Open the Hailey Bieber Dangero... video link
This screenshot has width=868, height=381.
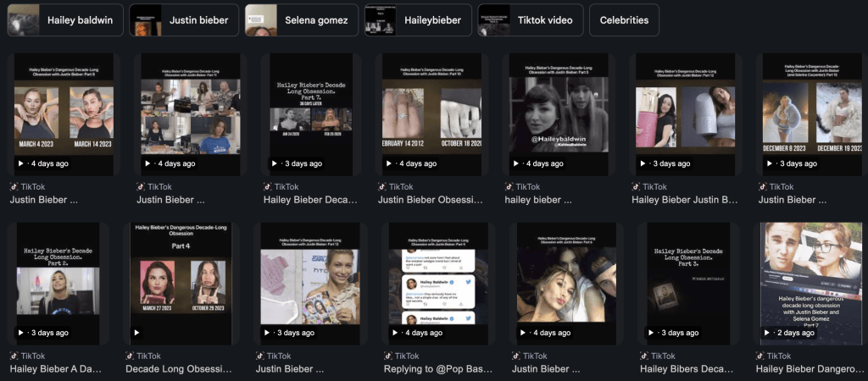point(811,369)
